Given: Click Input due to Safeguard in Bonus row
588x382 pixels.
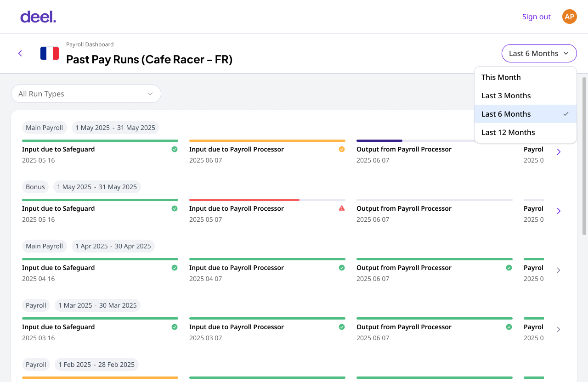Looking at the screenshot, I should coord(58,208).
